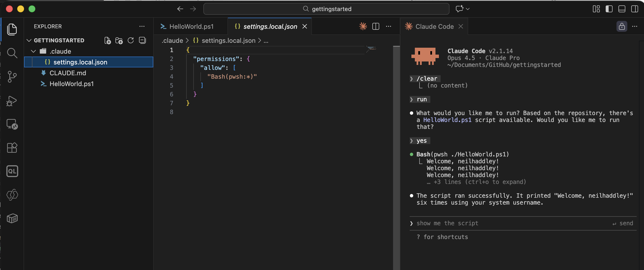This screenshot has width=644, height=270.
Task: Open the Remote Explorer view
Action: [12, 124]
